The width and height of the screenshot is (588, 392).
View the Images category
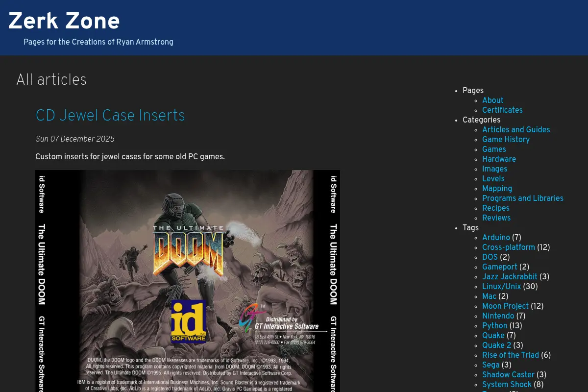click(x=495, y=169)
